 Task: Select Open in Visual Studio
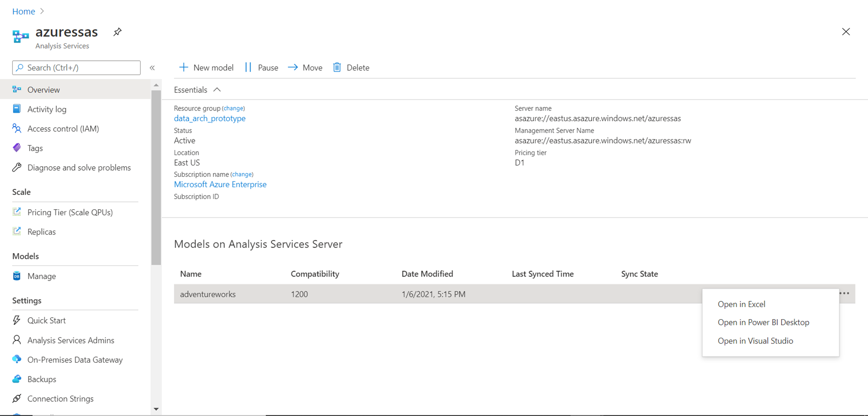point(755,341)
